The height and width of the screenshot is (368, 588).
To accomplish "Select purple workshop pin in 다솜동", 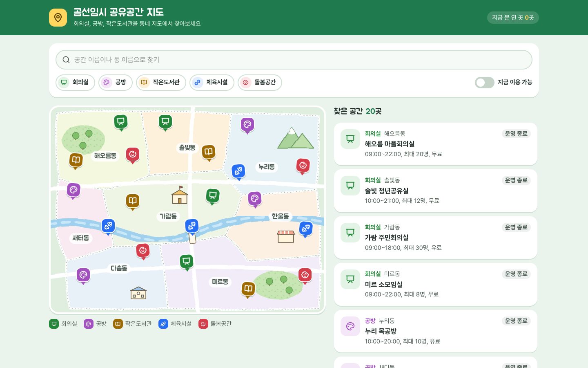I will point(83,276).
